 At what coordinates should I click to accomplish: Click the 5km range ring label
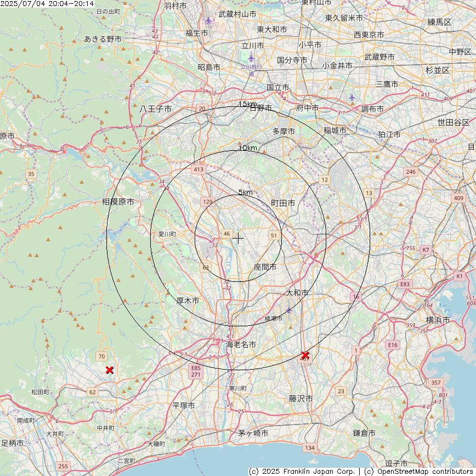click(245, 192)
